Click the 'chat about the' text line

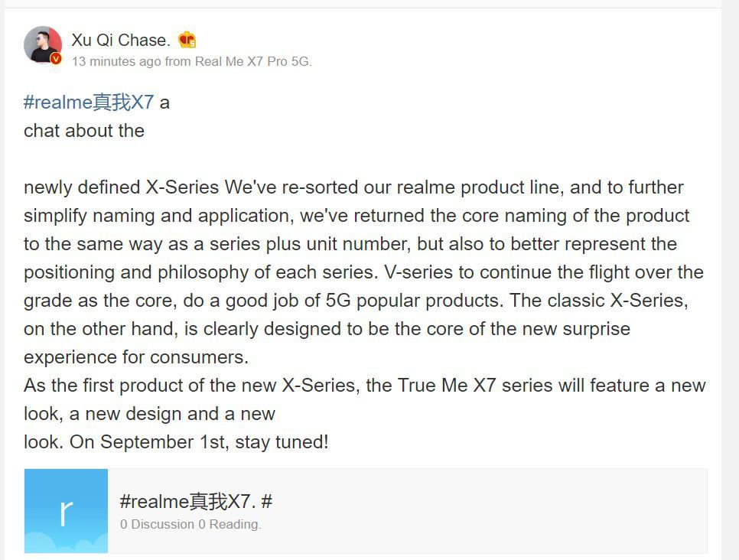point(84,131)
